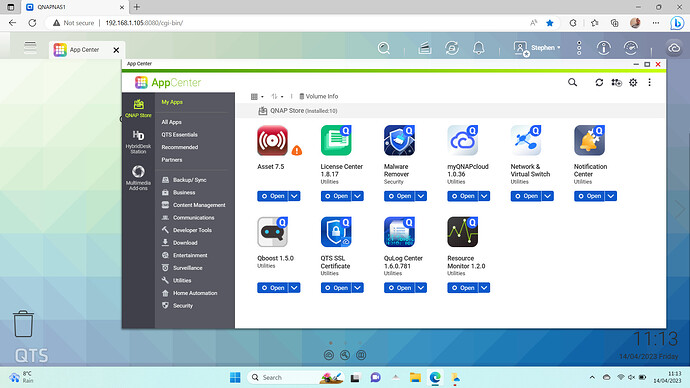The height and width of the screenshot is (388, 690).
Task: Expand the dropdown next to Qboost Open
Action: 294,288
